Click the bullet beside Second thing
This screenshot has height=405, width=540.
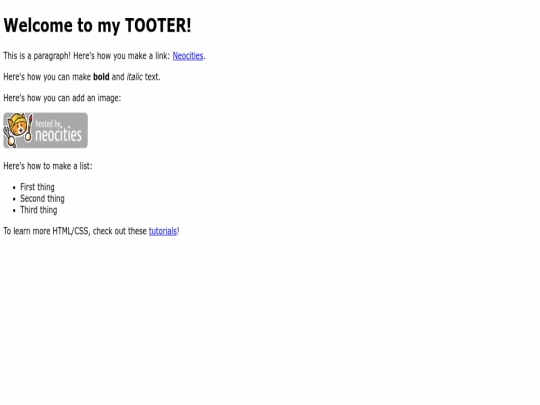click(14, 199)
